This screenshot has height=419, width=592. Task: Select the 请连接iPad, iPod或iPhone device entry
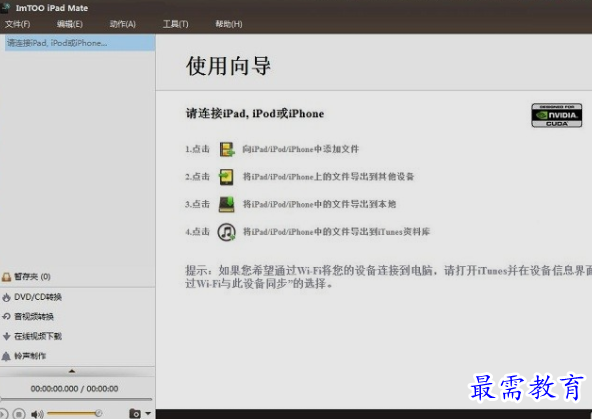click(80, 43)
